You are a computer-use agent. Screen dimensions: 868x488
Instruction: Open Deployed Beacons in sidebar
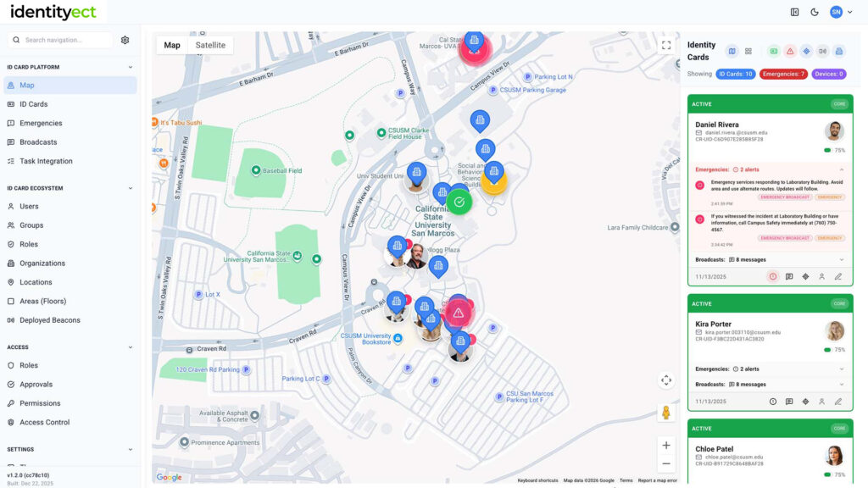[50, 320]
